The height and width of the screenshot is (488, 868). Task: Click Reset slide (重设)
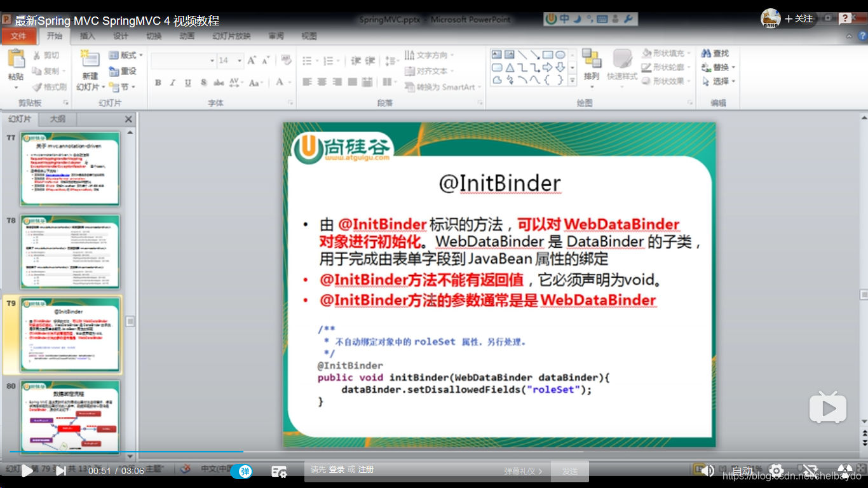pyautogui.click(x=123, y=71)
